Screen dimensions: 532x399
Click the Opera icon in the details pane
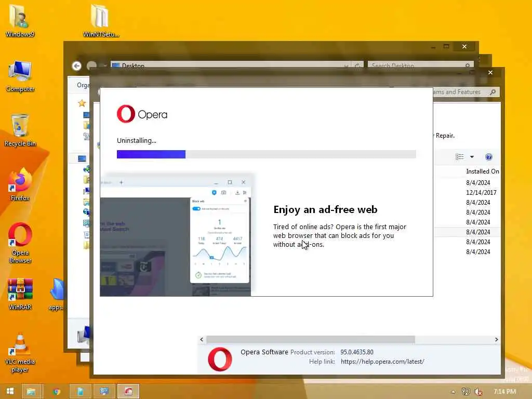click(220, 359)
